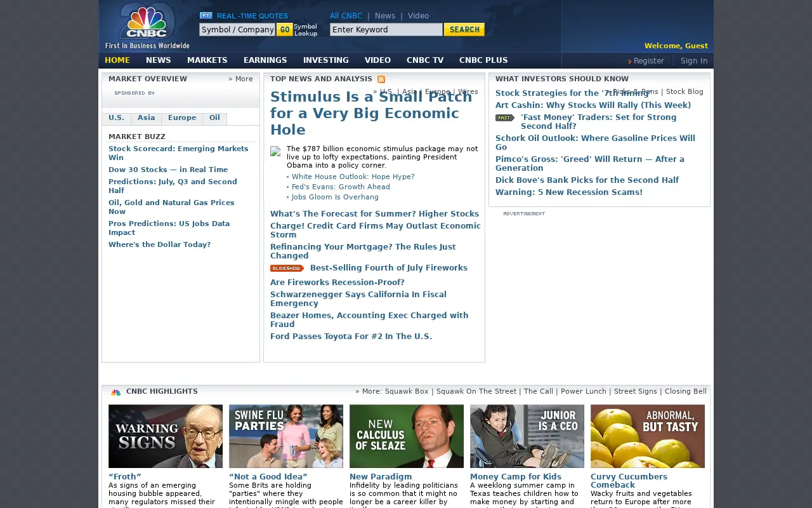Open Predictions: July, Q3 and Second Half

pos(173,186)
